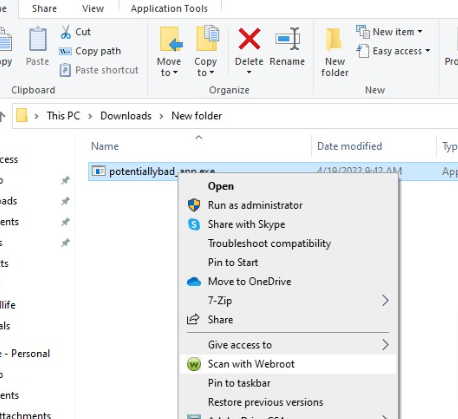Select the potentiallybad_app.exe file row

tap(273, 171)
